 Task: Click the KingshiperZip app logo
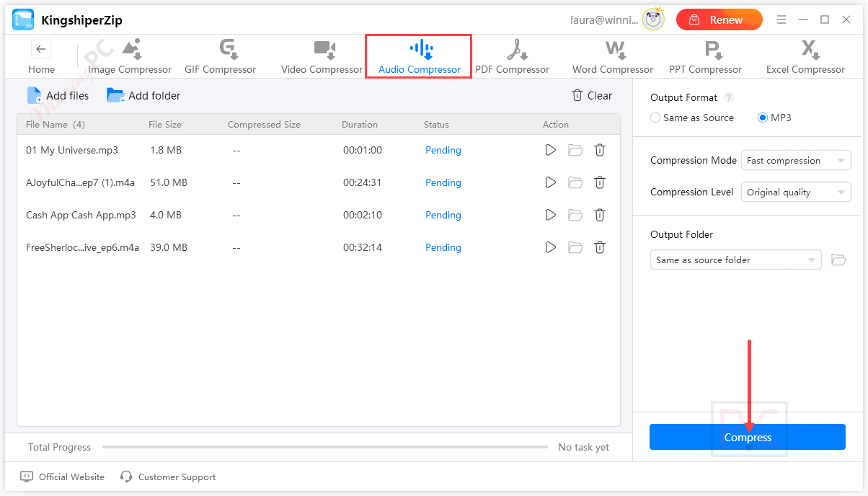[23, 19]
